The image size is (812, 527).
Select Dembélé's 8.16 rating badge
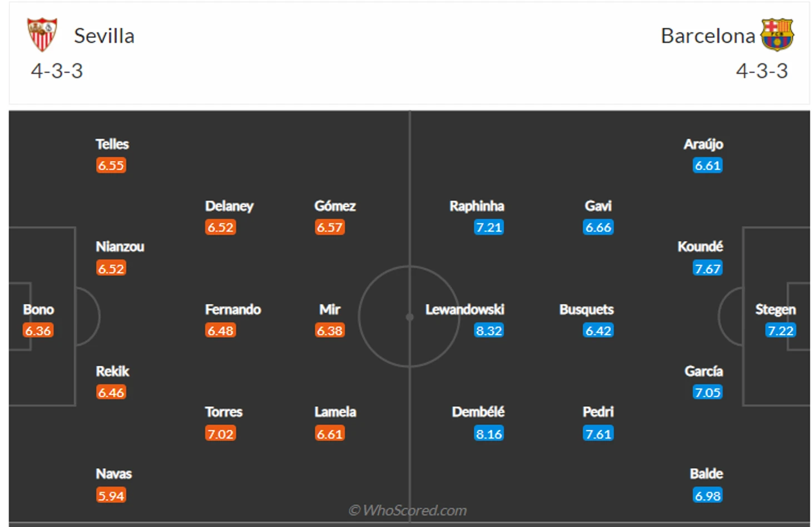click(489, 434)
